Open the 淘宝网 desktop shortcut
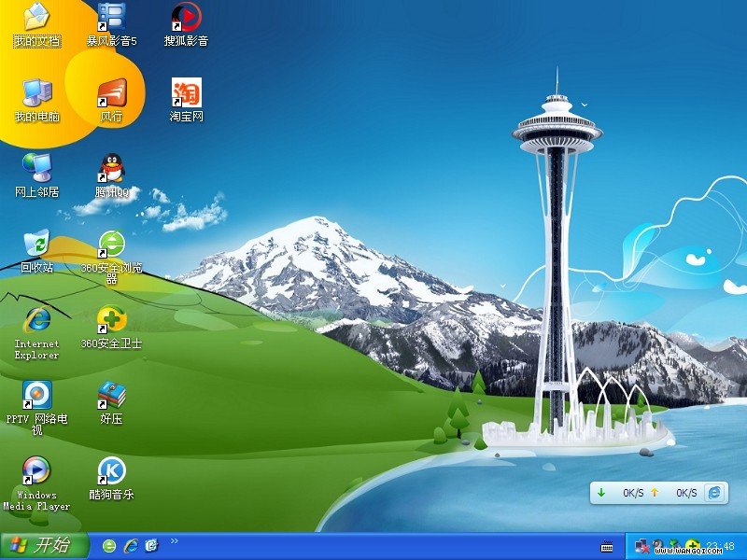Screen dimensions: 747x560 186,100
